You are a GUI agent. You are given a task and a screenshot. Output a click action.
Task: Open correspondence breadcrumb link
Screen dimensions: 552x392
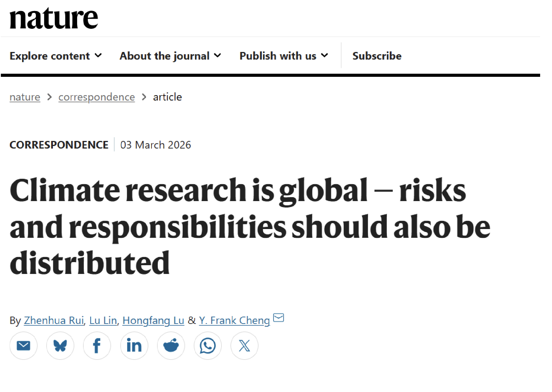click(x=97, y=97)
